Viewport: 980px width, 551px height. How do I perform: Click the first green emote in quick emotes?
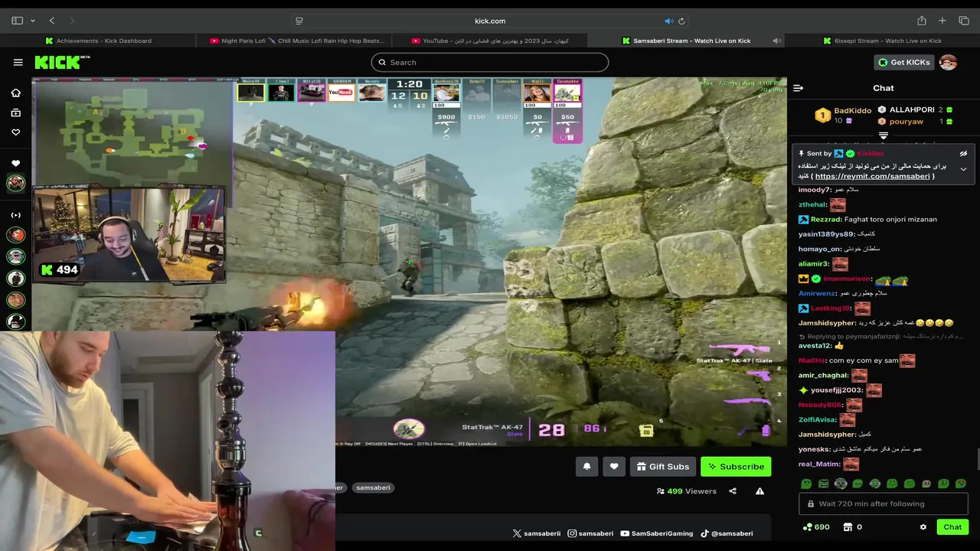(806, 484)
